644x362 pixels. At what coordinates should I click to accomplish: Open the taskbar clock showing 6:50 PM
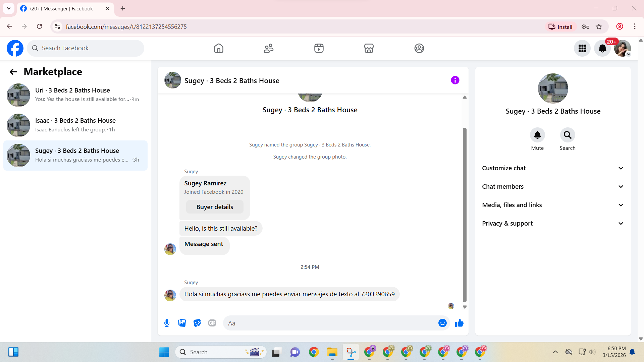[x=614, y=352]
